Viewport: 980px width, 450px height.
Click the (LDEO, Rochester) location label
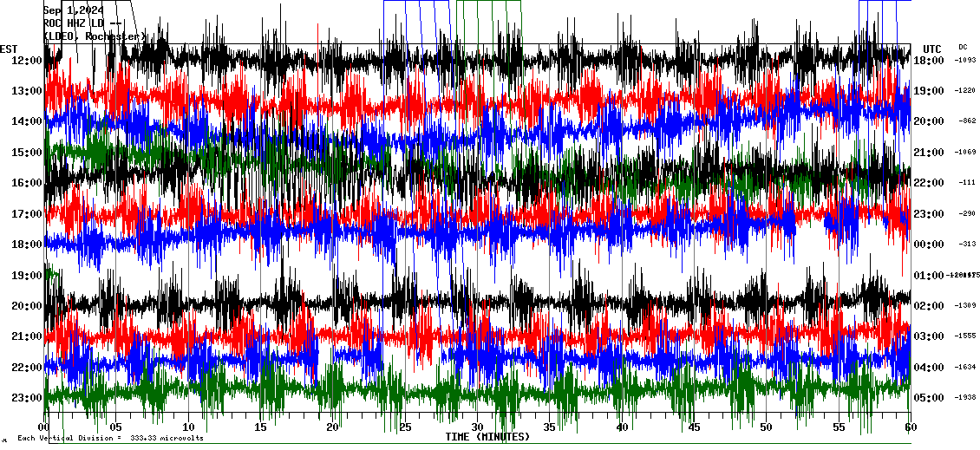[95, 36]
